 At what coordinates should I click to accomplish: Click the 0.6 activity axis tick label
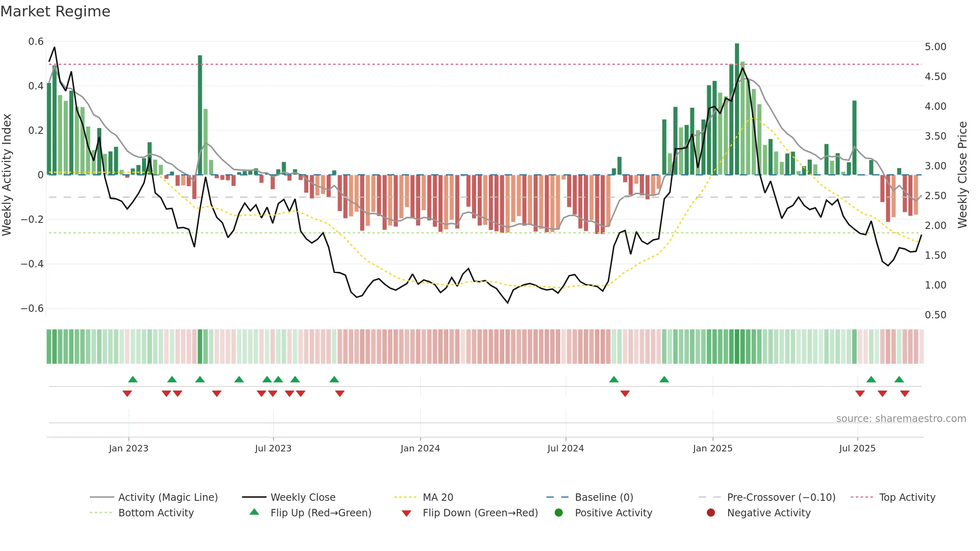click(x=36, y=42)
